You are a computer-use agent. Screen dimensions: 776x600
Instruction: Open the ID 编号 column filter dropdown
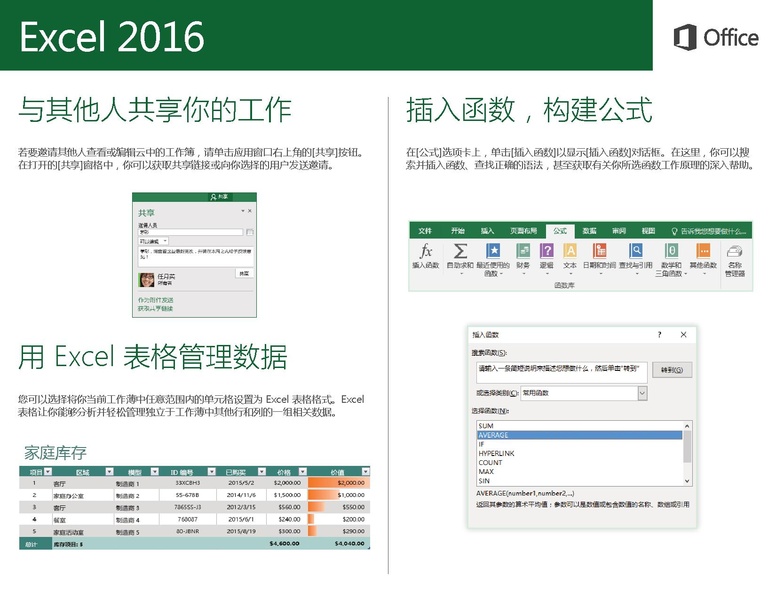(212, 472)
